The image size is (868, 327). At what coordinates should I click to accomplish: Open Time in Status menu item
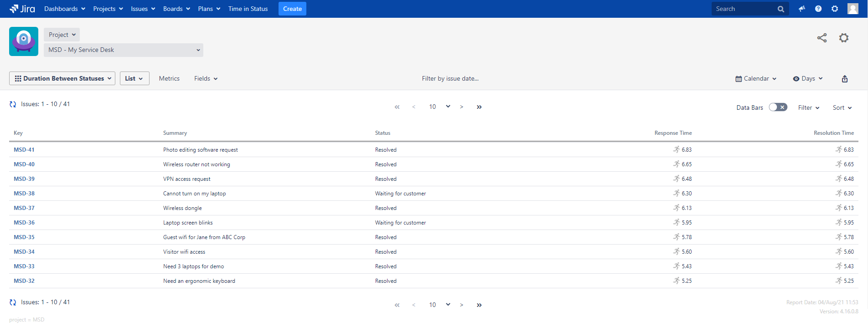point(248,9)
